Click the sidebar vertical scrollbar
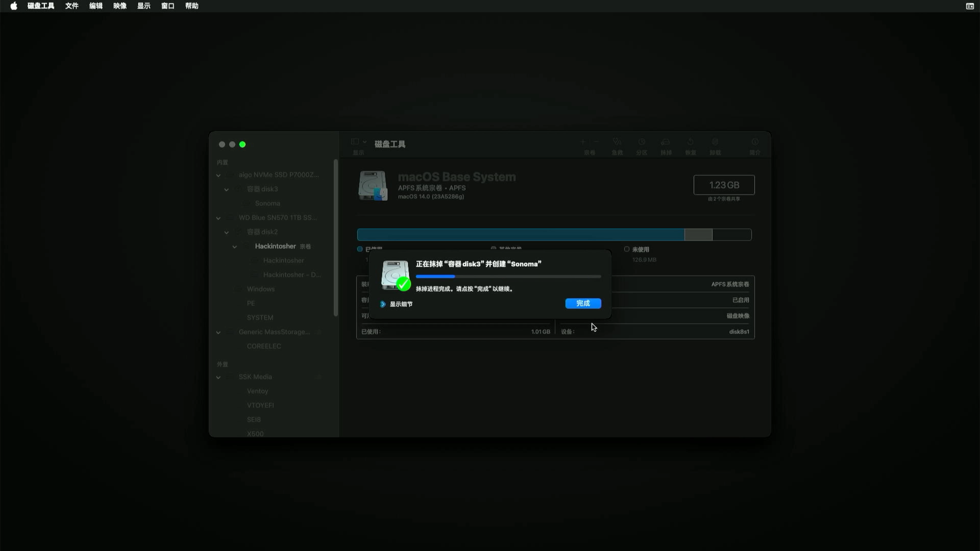 click(x=336, y=238)
